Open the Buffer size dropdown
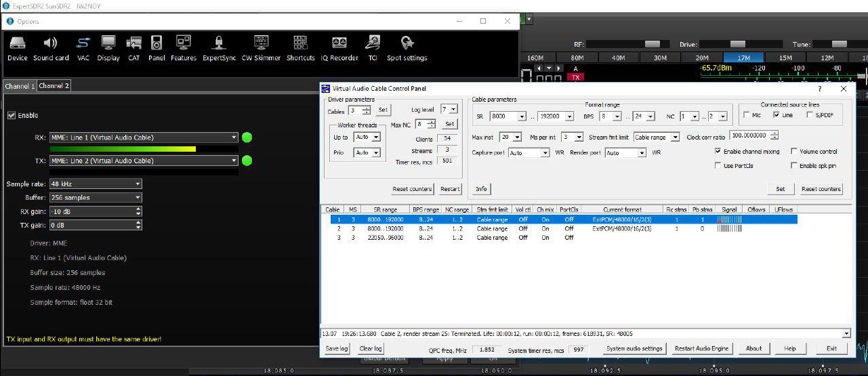868x376 pixels. pos(96,198)
